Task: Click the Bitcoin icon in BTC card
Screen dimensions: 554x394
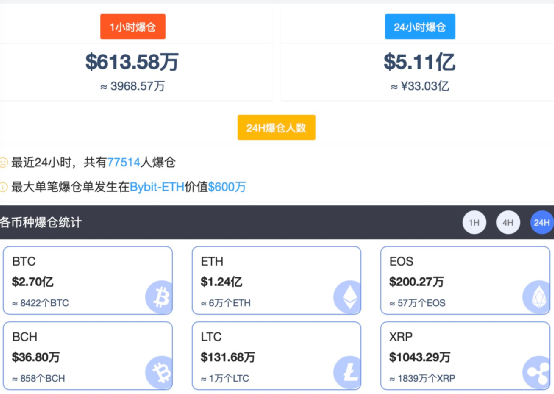Action: coord(159,296)
